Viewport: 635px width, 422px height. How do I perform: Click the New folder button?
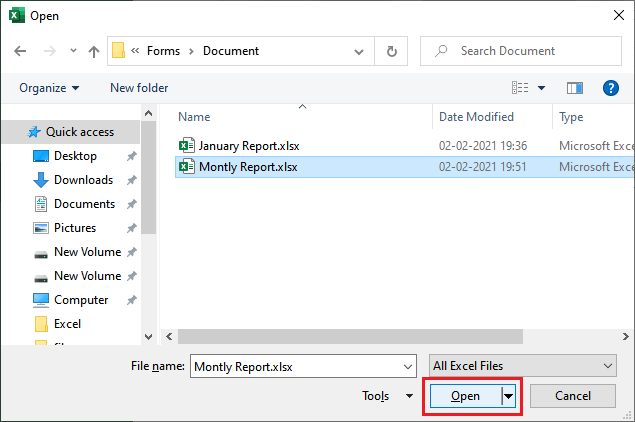click(139, 88)
